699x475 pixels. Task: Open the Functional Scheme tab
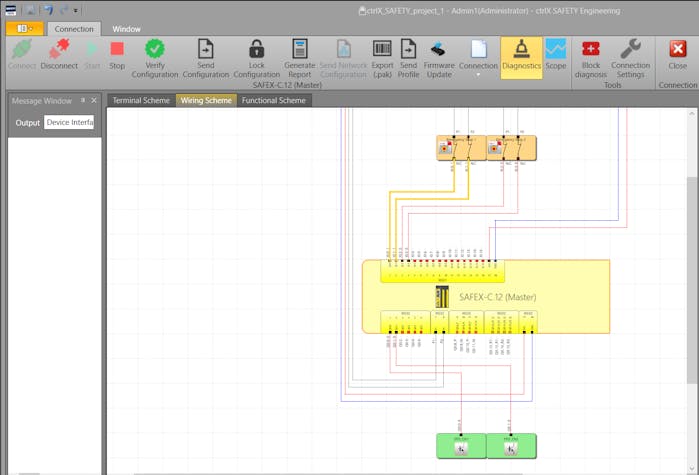coord(274,100)
